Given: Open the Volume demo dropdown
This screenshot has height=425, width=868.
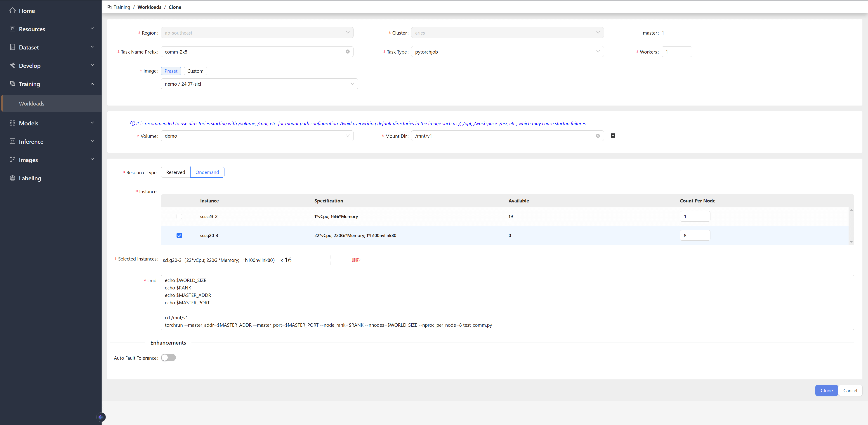Looking at the screenshot, I should pos(257,136).
